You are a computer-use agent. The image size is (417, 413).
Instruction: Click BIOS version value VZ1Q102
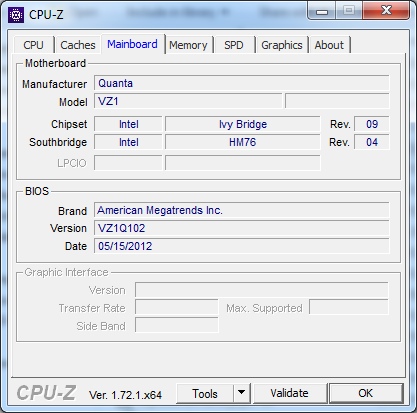click(x=242, y=228)
